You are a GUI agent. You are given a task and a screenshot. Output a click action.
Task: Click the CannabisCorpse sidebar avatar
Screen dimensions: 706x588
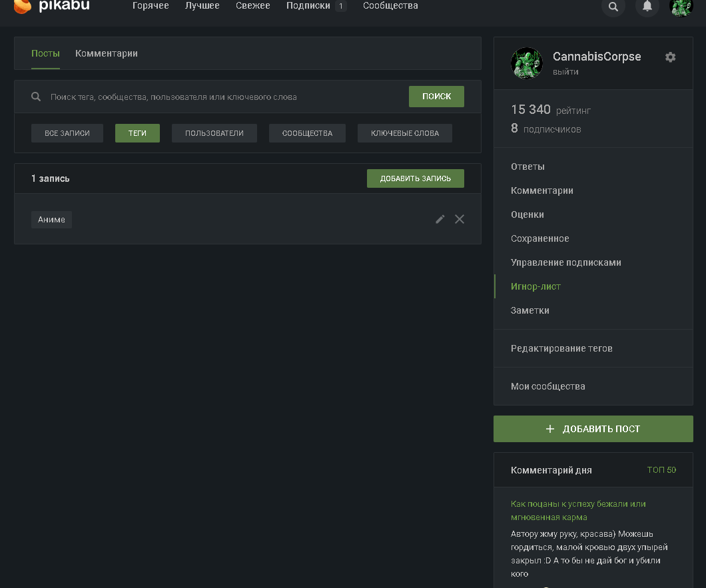pos(526,63)
